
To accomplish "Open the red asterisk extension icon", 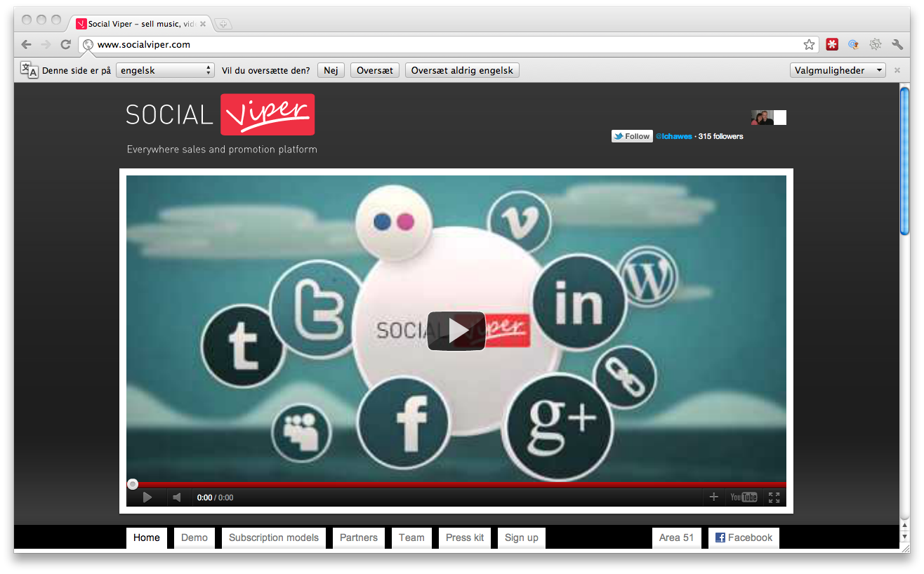I will (832, 44).
